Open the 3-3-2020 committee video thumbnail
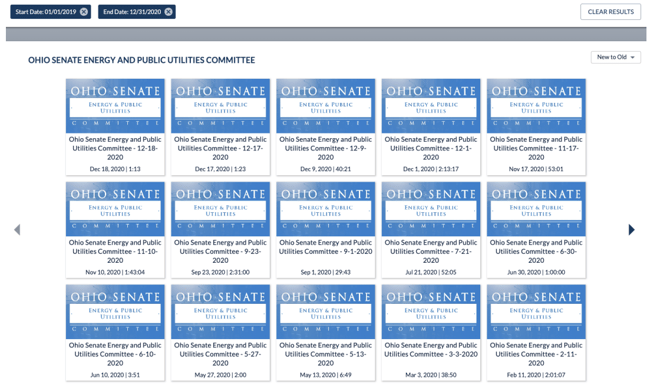650x385 pixels. tap(431, 312)
